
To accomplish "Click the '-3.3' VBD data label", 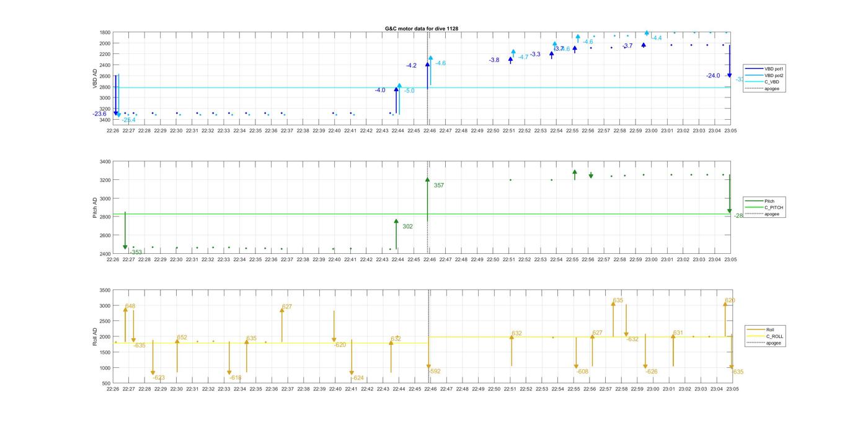I will [x=535, y=55].
